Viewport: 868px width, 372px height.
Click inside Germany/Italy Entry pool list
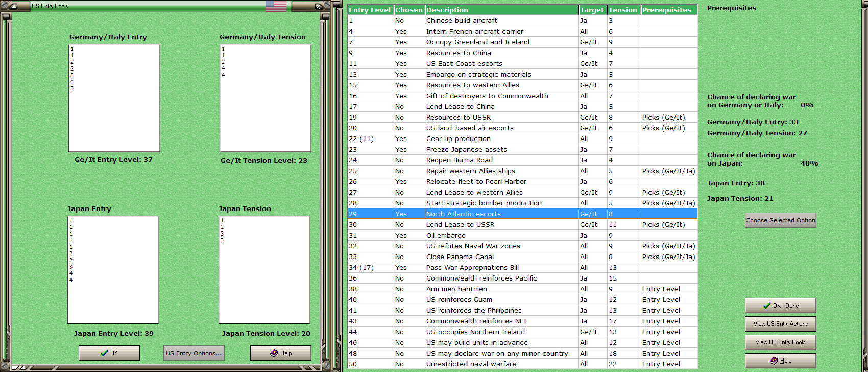point(114,98)
